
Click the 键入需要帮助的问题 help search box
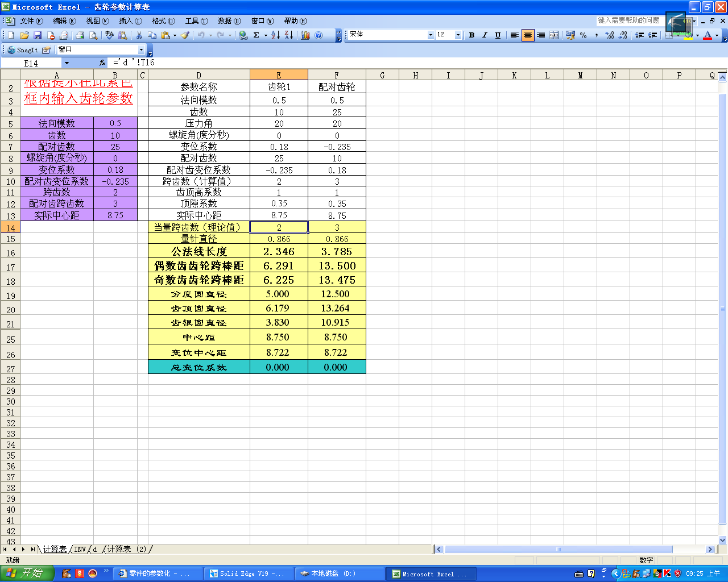[x=630, y=20]
